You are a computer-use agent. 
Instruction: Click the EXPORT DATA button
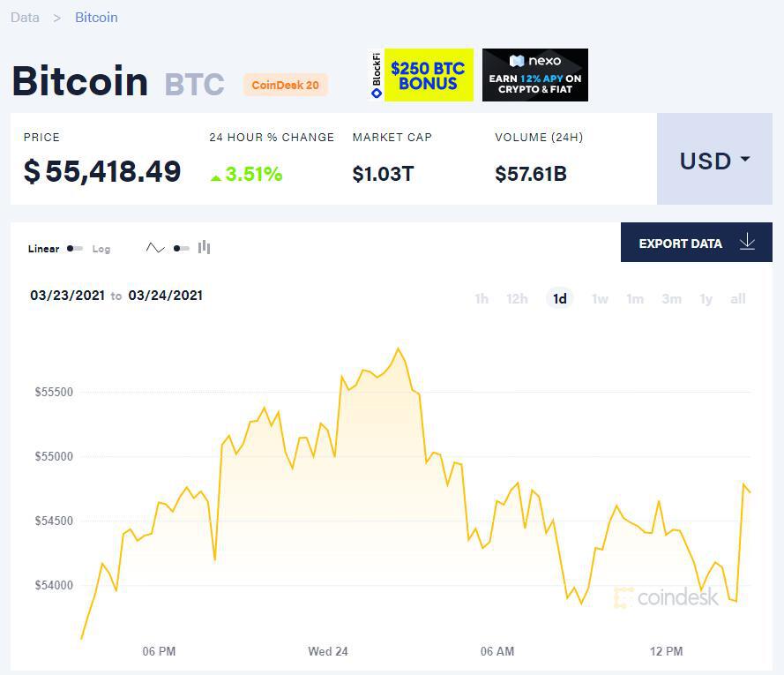[x=697, y=243]
